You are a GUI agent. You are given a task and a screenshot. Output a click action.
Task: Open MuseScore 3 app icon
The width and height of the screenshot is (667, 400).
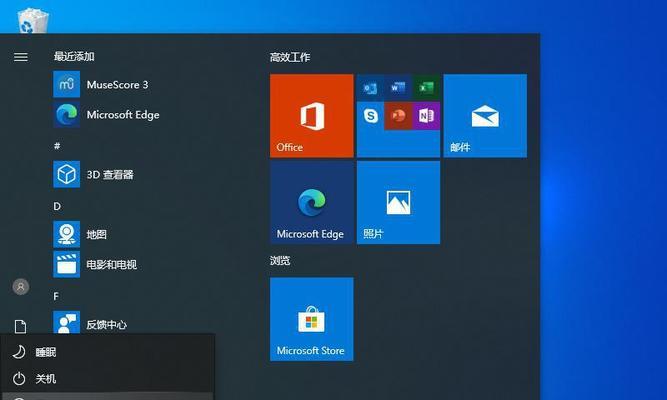(66, 84)
